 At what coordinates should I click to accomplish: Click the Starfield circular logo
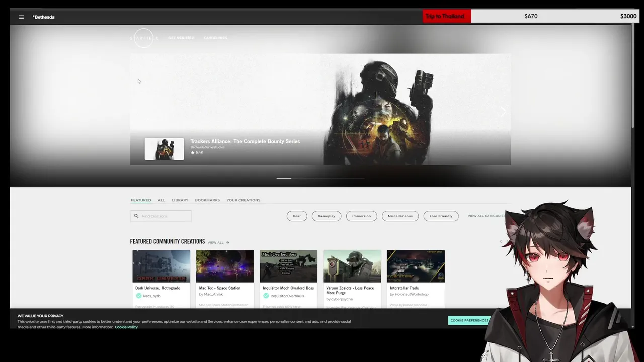point(144,38)
